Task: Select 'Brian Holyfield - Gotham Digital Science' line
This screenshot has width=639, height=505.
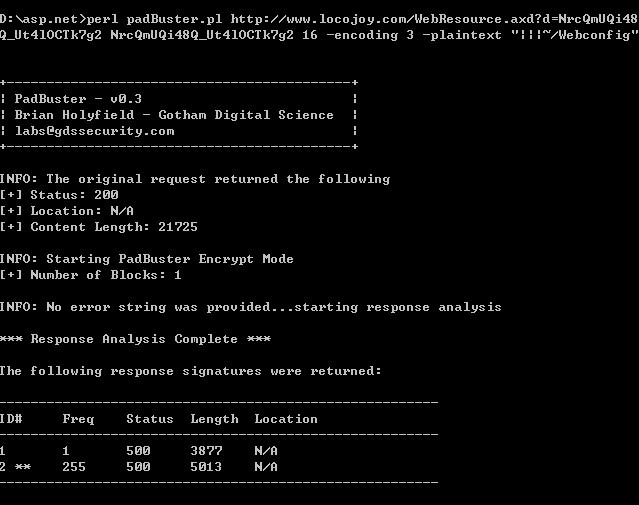Action: point(174,115)
